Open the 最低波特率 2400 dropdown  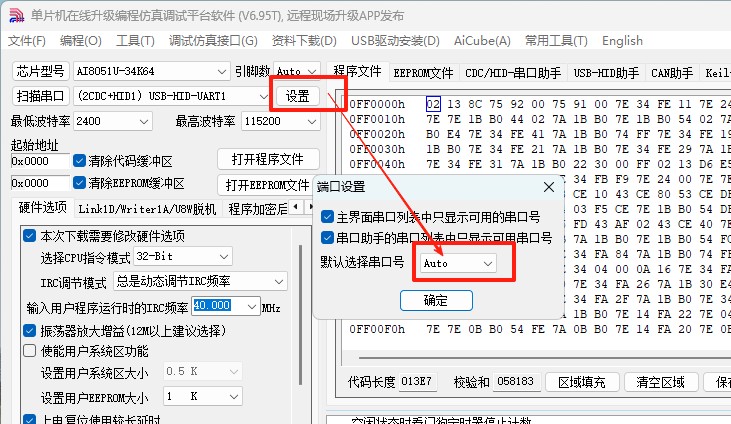144,122
